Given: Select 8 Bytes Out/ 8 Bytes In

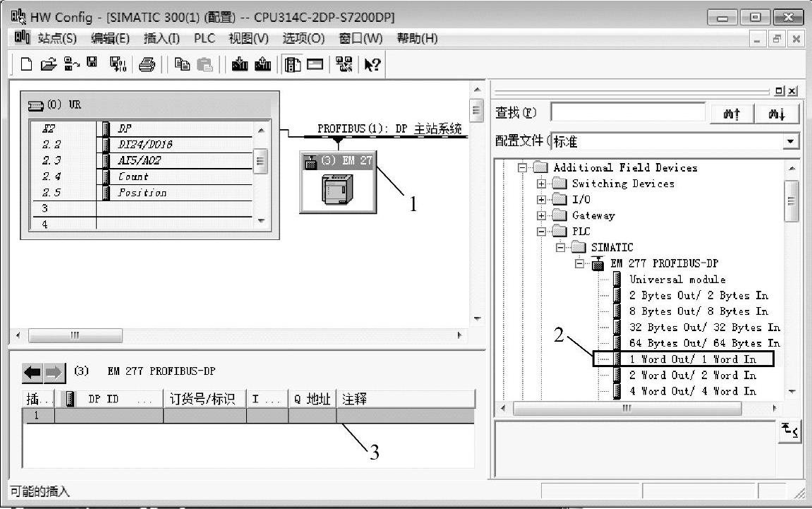Looking at the screenshot, I should click(698, 311).
